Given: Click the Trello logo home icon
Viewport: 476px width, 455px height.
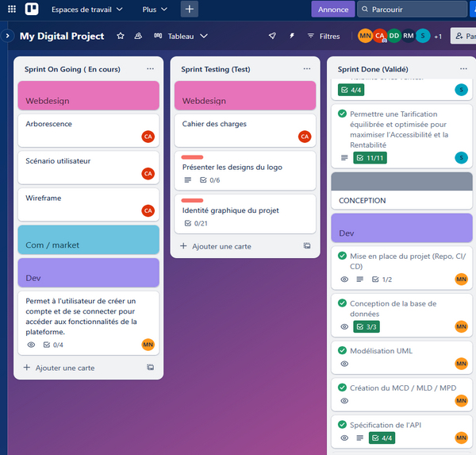Looking at the screenshot, I should 32,9.
